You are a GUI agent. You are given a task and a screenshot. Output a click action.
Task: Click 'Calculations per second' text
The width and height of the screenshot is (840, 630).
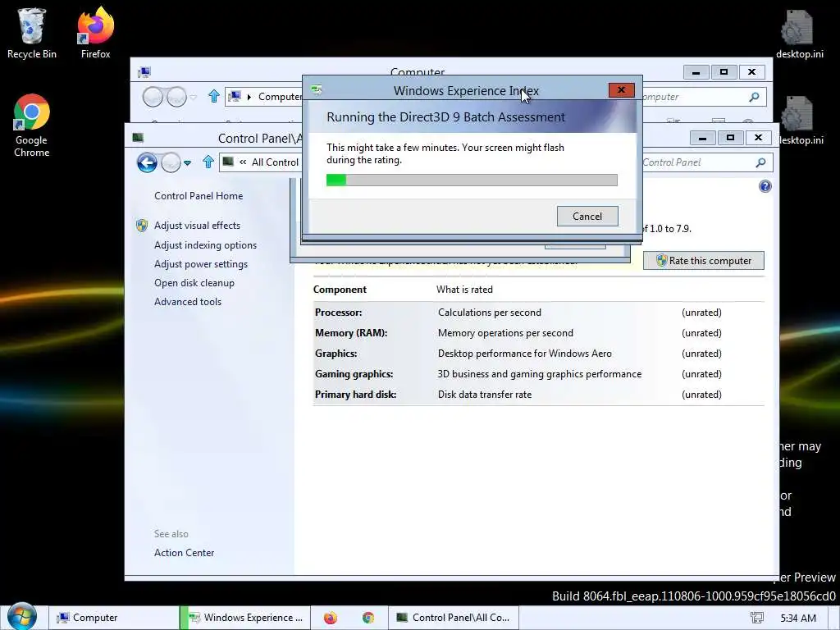[489, 313]
